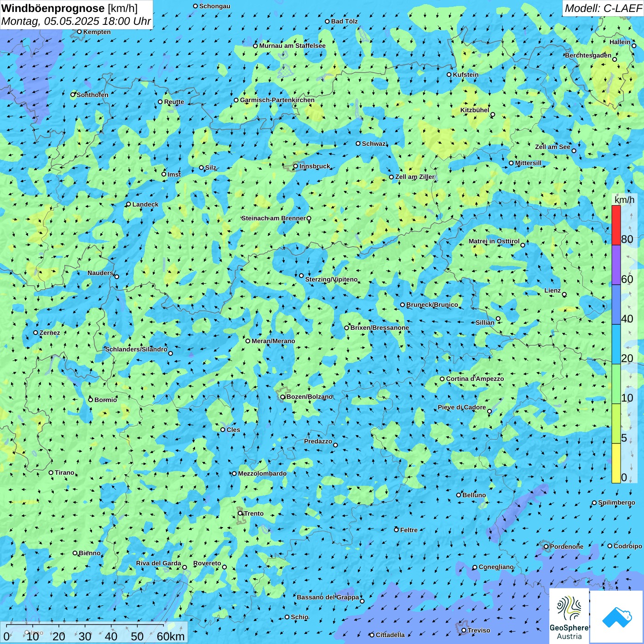This screenshot has width=644, height=644.
Task: Click the 'Bruneck/Brunico' label
Action: pos(432,305)
